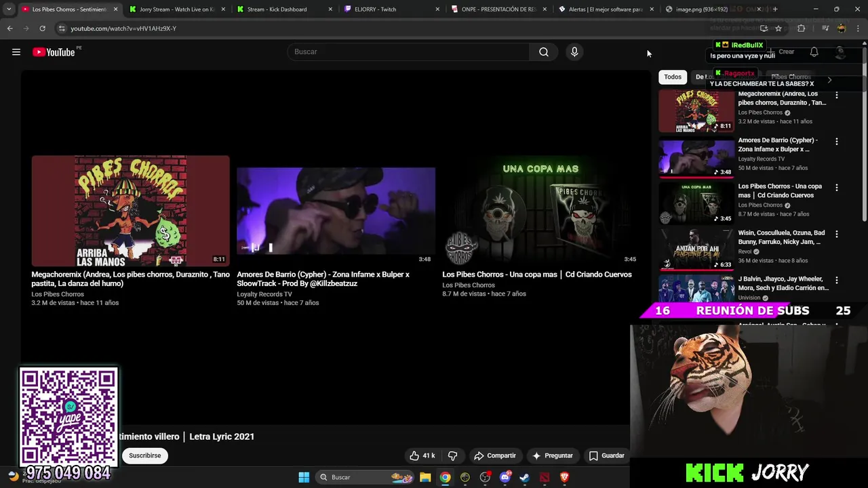Image resolution: width=868 pixels, height=488 pixels.
Task: Switch to Chrome on the taskbar
Action: 445,477
